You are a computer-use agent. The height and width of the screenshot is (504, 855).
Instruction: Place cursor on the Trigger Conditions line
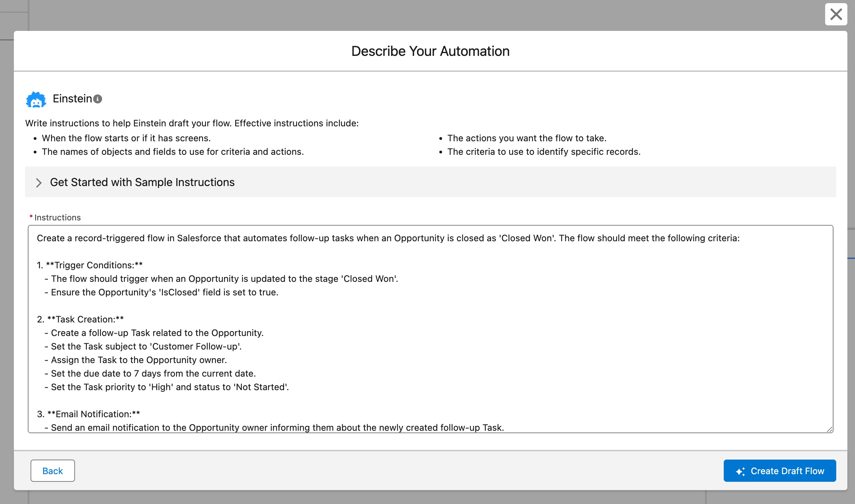90,265
